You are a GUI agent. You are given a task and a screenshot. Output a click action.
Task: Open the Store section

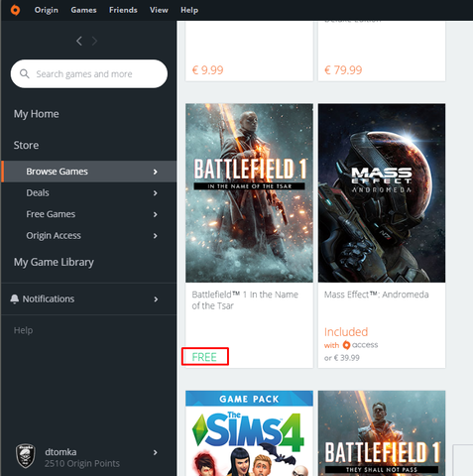[26, 145]
